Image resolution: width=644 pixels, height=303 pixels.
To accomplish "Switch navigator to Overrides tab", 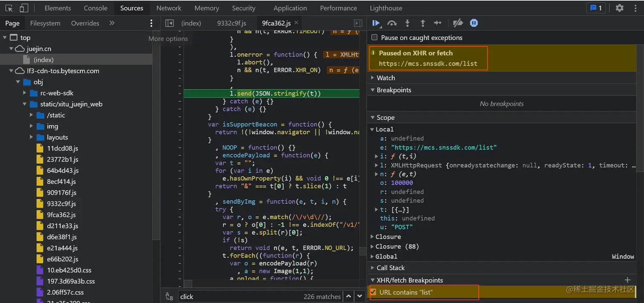I will (85, 23).
